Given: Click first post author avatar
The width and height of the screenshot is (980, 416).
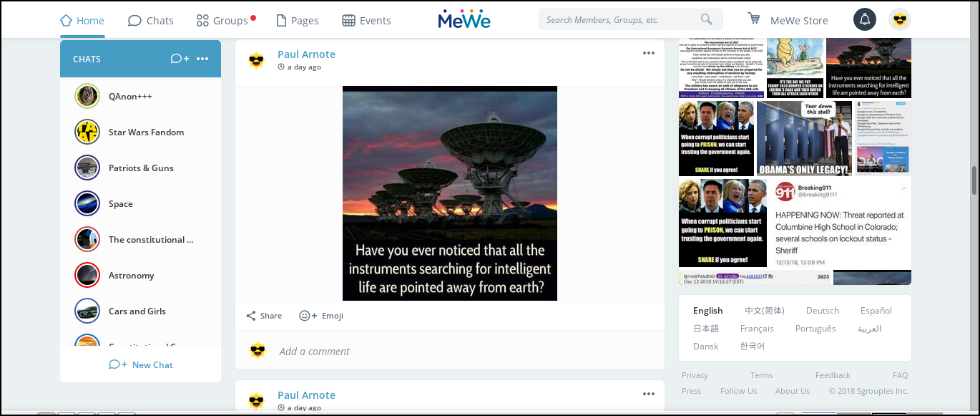Looking at the screenshot, I should (x=257, y=60).
